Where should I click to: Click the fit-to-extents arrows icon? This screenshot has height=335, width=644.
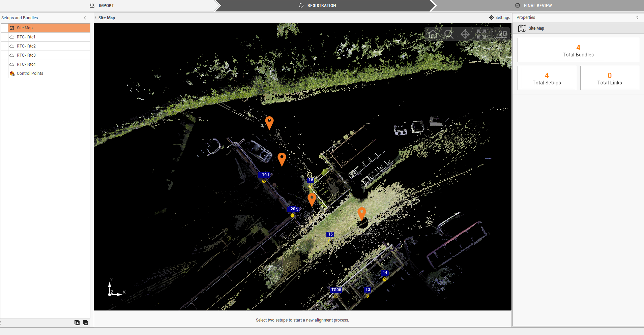pyautogui.click(x=481, y=34)
